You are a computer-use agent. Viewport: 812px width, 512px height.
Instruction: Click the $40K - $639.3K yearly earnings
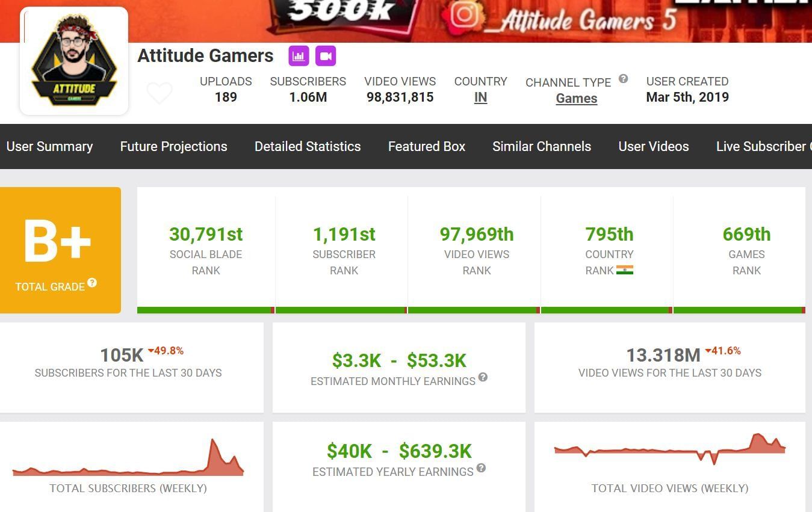(x=399, y=451)
